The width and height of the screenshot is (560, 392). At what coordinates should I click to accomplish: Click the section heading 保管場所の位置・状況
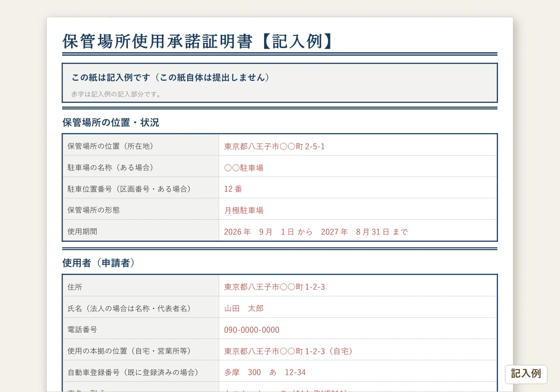pyautogui.click(x=111, y=123)
